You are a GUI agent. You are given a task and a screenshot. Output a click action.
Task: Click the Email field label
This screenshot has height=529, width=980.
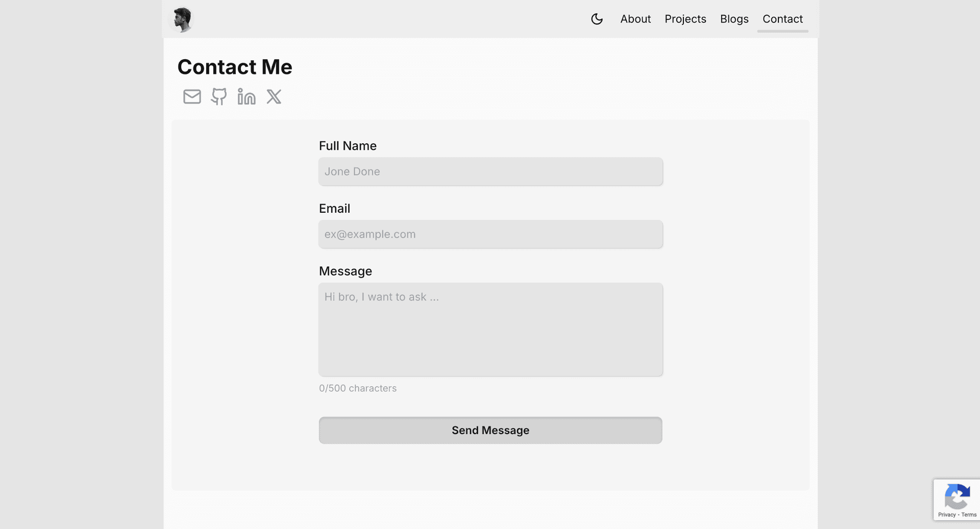click(334, 209)
